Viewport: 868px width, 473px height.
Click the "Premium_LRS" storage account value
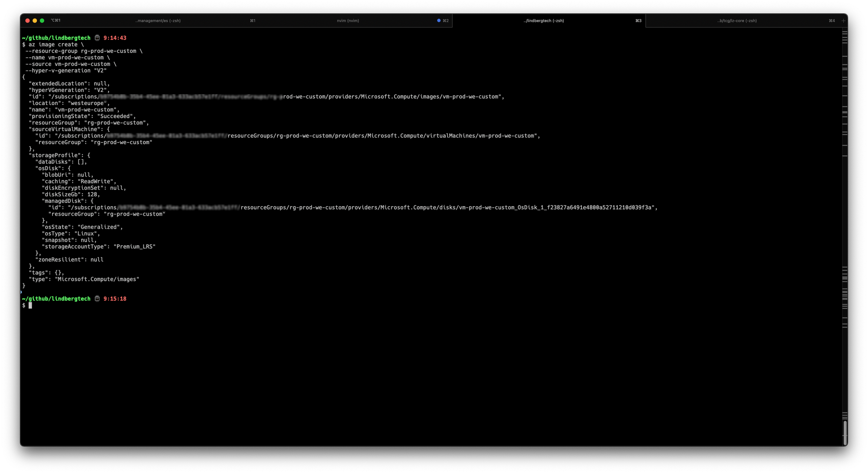click(x=134, y=246)
